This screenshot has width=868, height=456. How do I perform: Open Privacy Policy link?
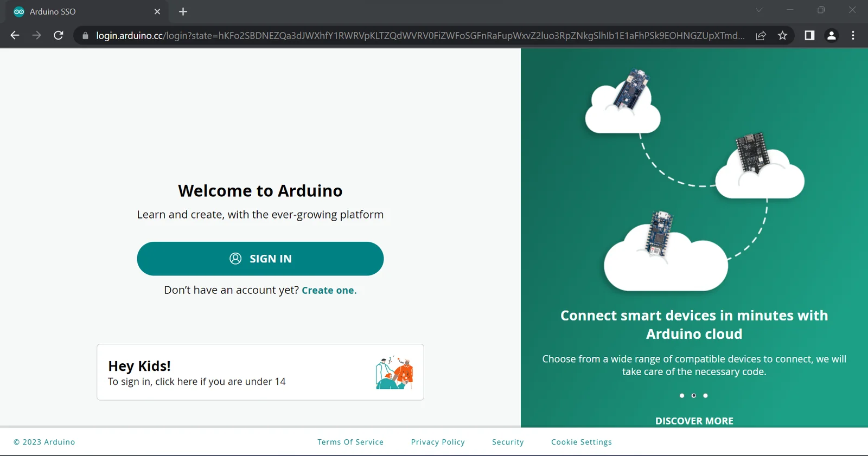click(438, 442)
